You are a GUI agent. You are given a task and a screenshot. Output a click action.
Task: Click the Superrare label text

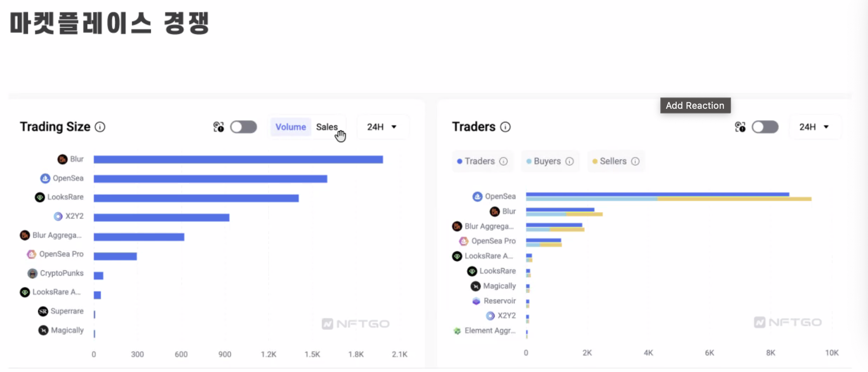point(67,311)
